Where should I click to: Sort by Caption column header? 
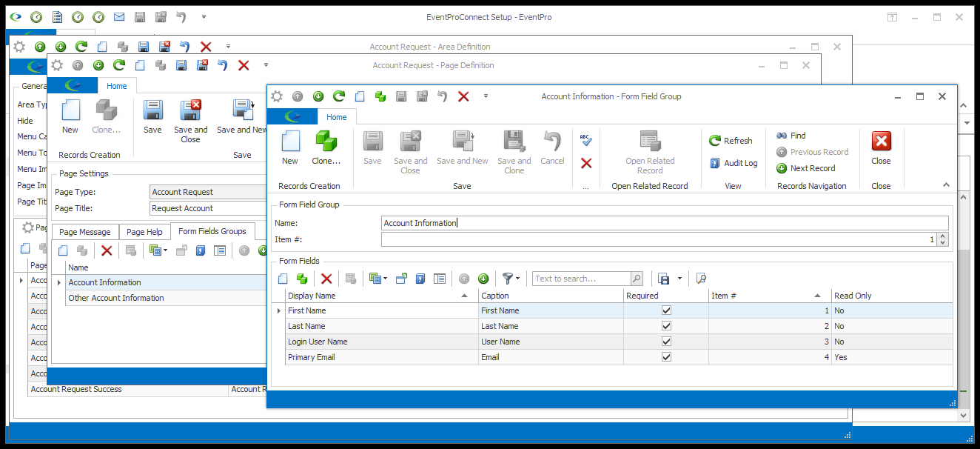click(551, 296)
